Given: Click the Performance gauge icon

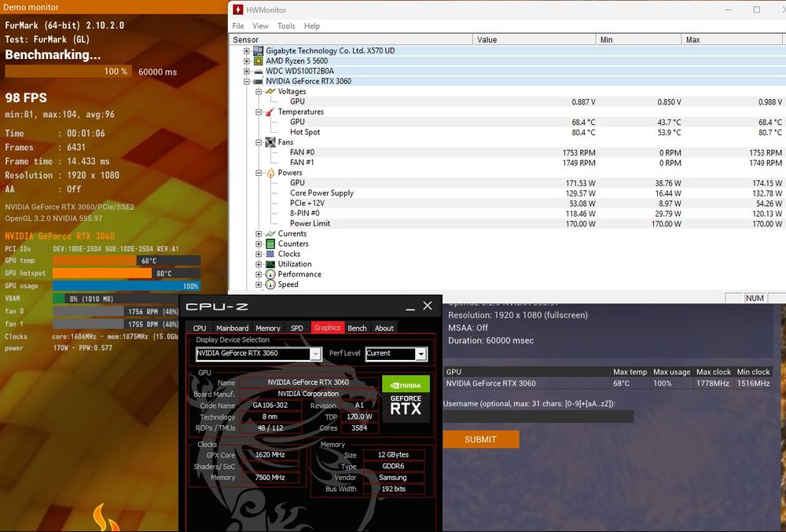Looking at the screenshot, I should (x=270, y=274).
